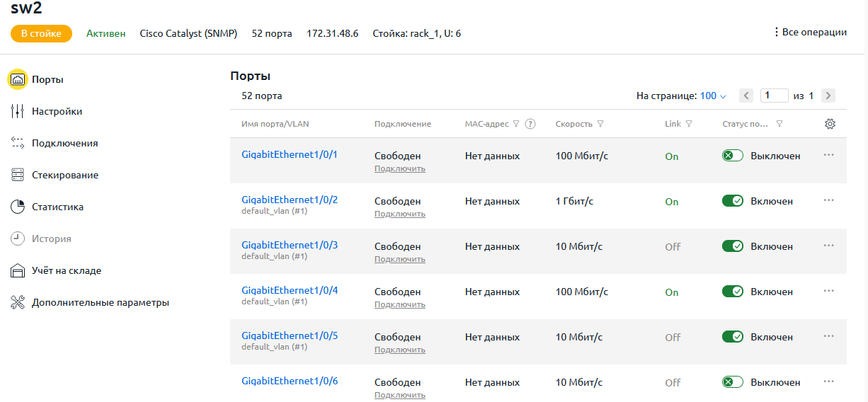Click the page number input field
Image resolution: width=868 pixels, height=402 pixels.
(x=775, y=96)
